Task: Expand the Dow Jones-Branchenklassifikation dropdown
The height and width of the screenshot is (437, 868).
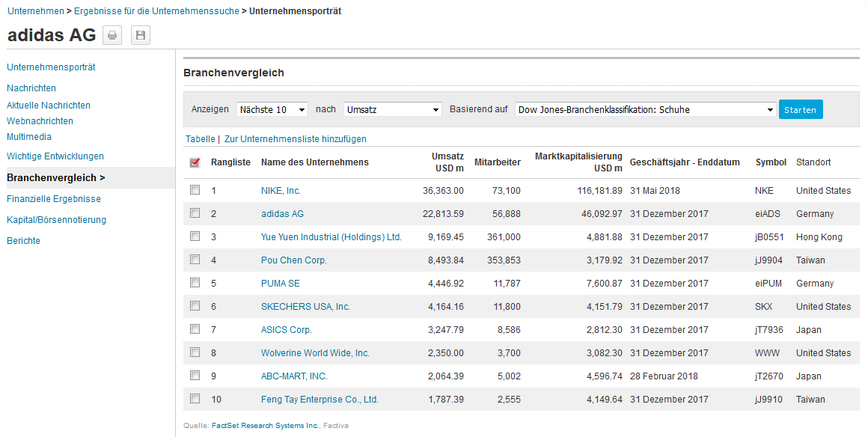Action: coord(646,110)
